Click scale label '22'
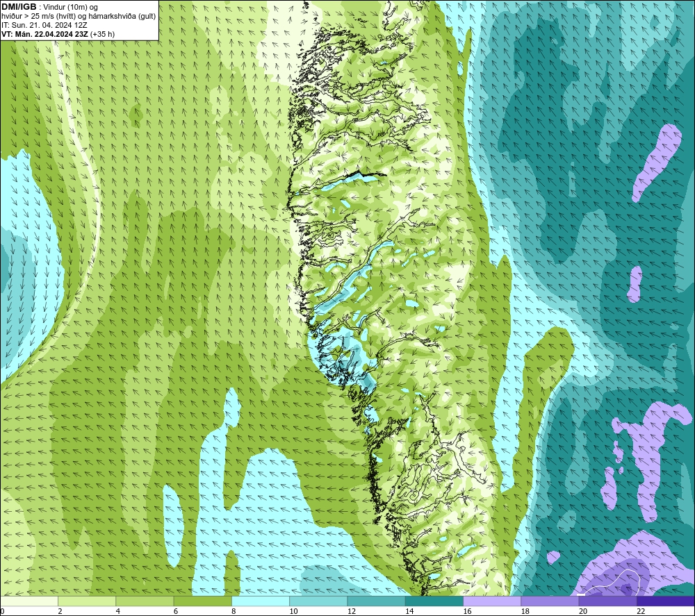 (641, 611)
